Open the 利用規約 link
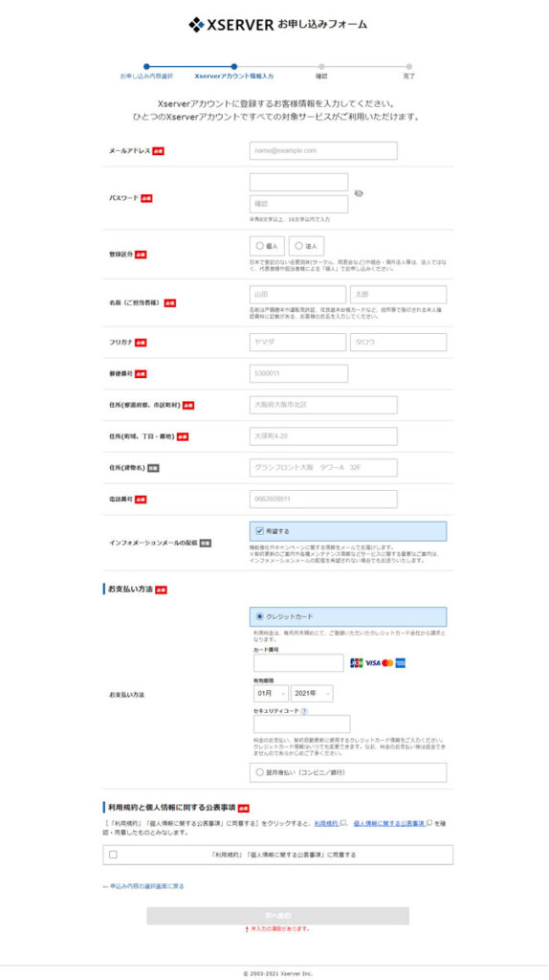The width and height of the screenshot is (549, 980). point(327,824)
